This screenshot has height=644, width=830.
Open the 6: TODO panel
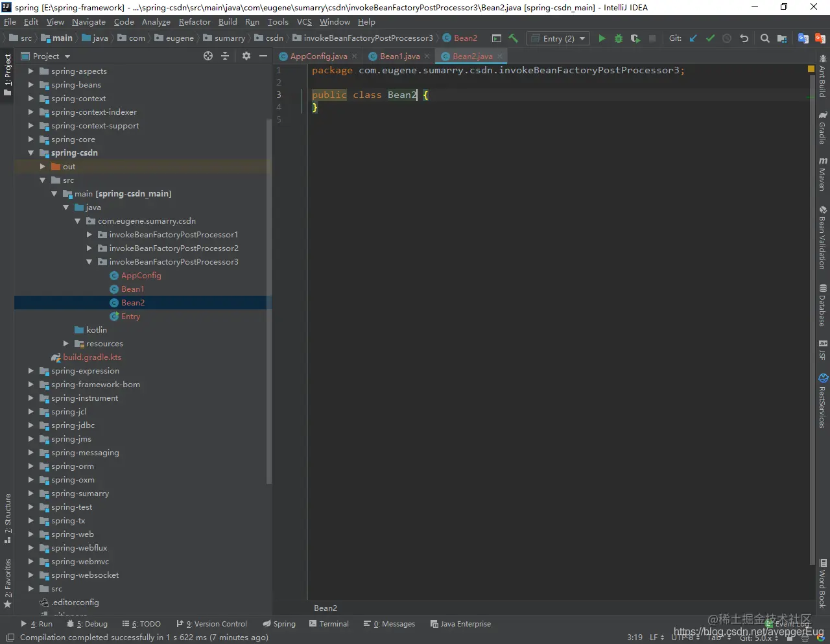tap(141, 624)
